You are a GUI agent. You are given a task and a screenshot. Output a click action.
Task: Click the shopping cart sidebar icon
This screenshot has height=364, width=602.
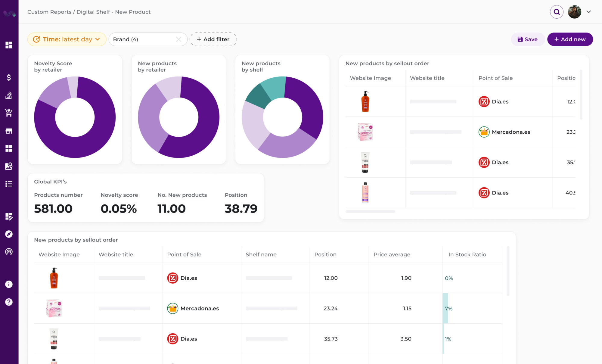point(9,113)
